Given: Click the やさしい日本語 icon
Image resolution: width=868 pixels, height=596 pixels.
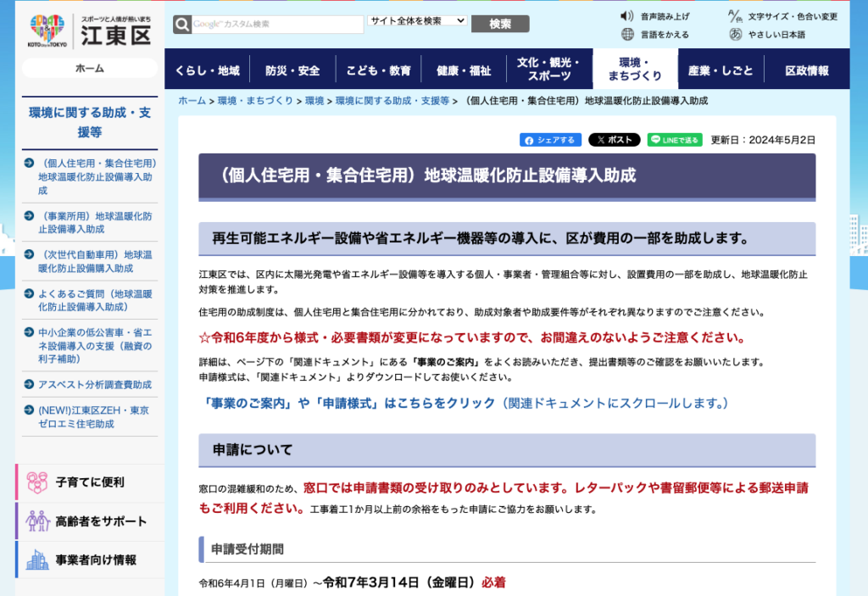Looking at the screenshot, I should point(735,35).
